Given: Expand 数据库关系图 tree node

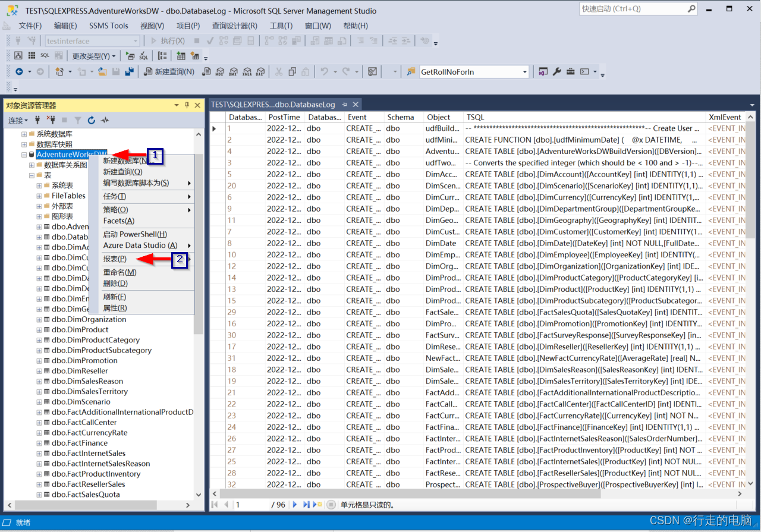Looking at the screenshot, I should pyautogui.click(x=32, y=165).
